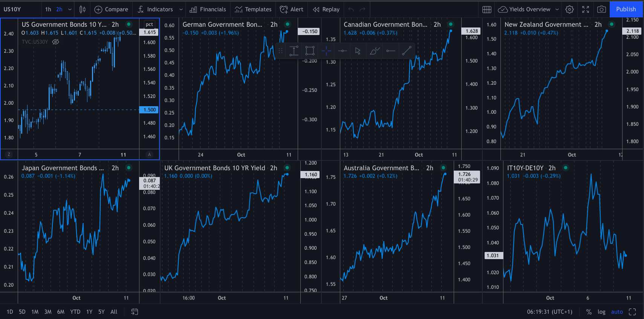
Task: Open the chart layout grid selector
Action: coord(487,9)
